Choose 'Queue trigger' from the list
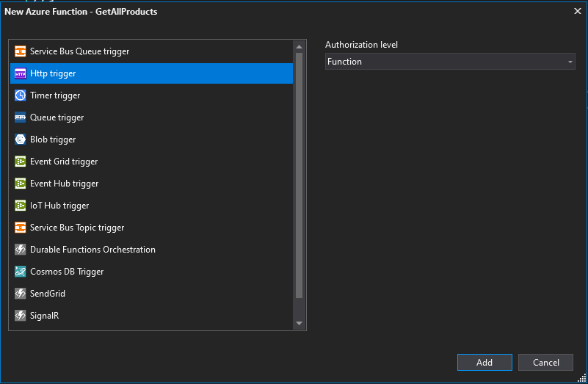 [57, 117]
